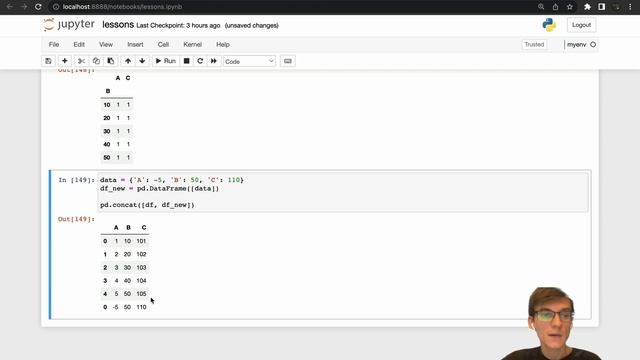Open the command palette keyboard icon

288,61
